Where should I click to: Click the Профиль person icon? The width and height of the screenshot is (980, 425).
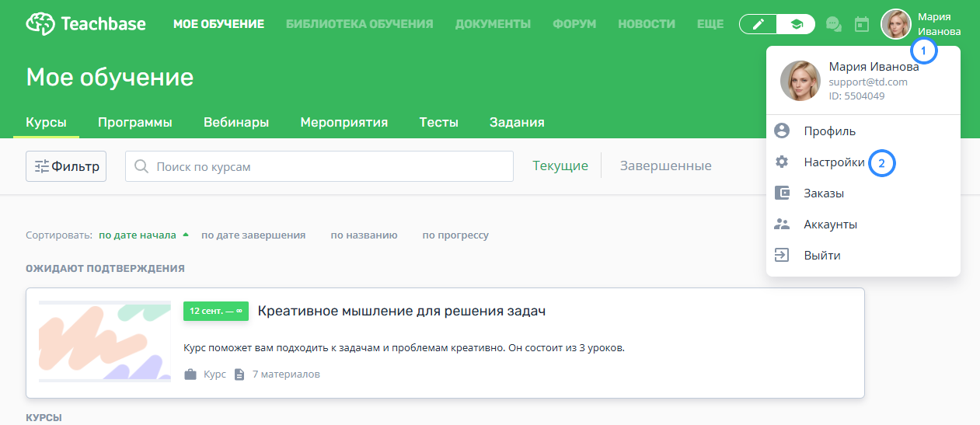click(x=782, y=131)
